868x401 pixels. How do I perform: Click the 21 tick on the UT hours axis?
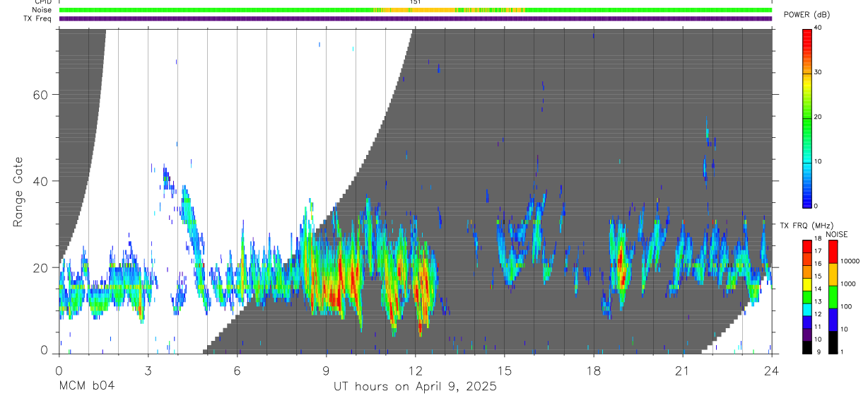pos(683,371)
